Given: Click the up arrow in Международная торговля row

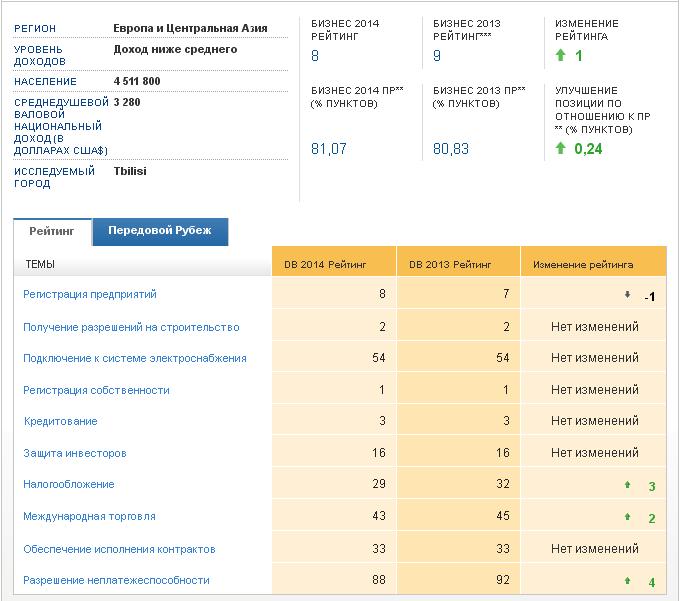Looking at the screenshot, I should pyautogui.click(x=627, y=517).
